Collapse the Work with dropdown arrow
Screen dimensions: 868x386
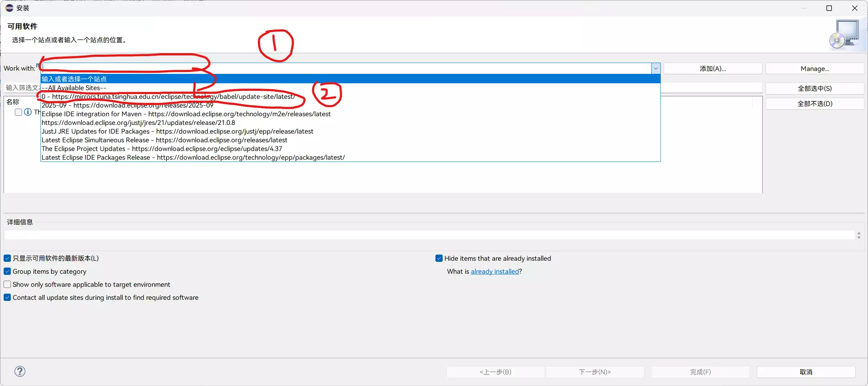tap(655, 68)
